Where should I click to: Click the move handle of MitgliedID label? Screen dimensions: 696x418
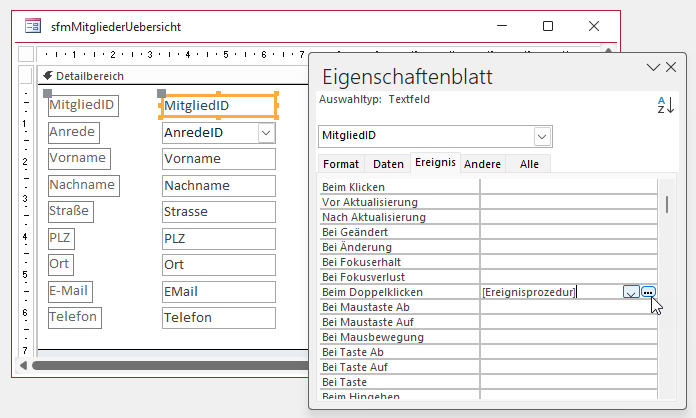(x=47, y=93)
